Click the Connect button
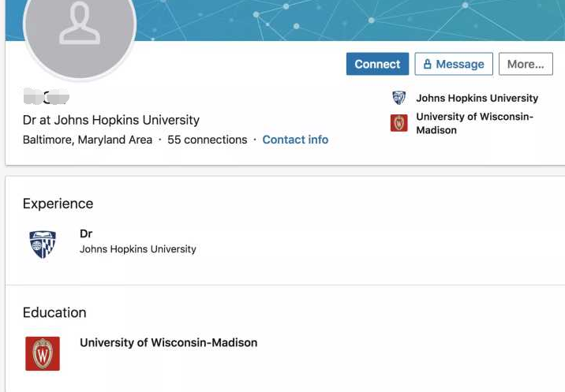 [x=377, y=64]
